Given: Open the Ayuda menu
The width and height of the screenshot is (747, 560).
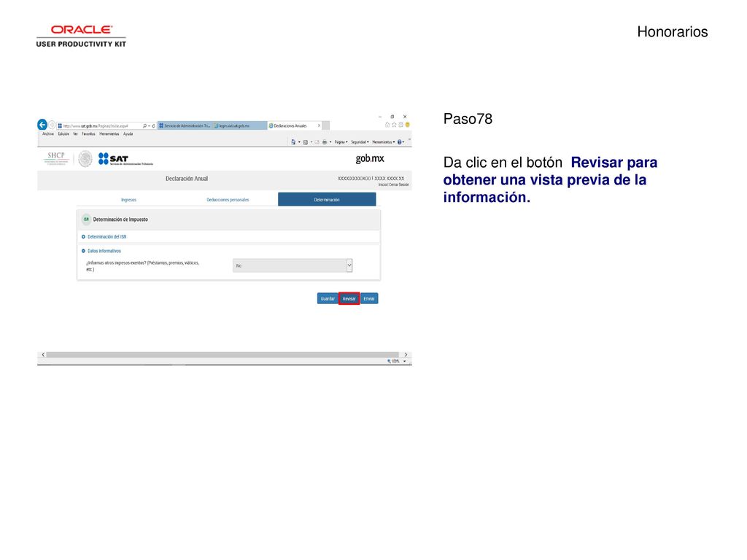Looking at the screenshot, I should click(x=128, y=134).
